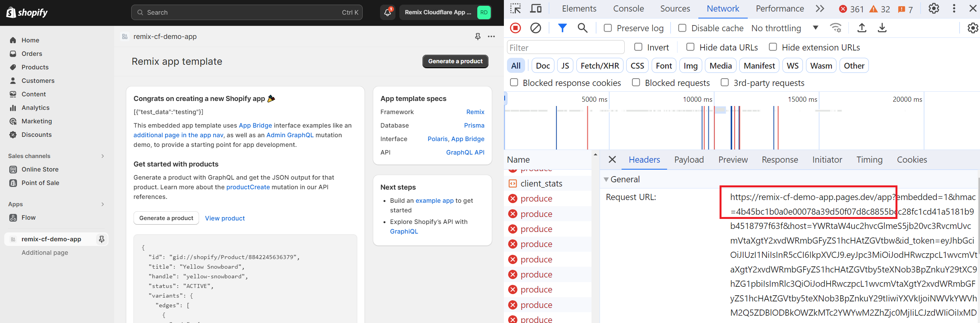Activate DevTools inspect element picker
This screenshot has width=980, height=323.
(515, 8)
